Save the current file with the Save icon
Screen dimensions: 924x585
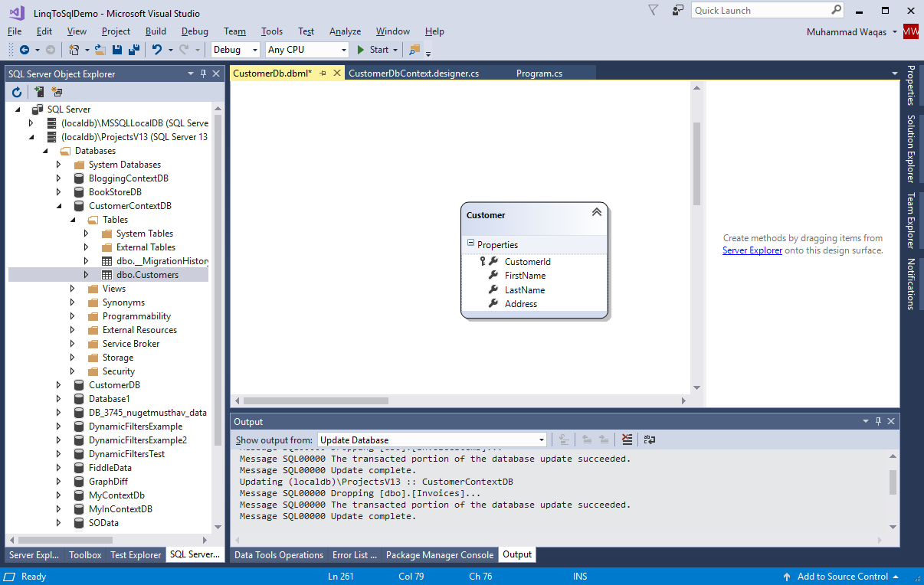point(117,50)
